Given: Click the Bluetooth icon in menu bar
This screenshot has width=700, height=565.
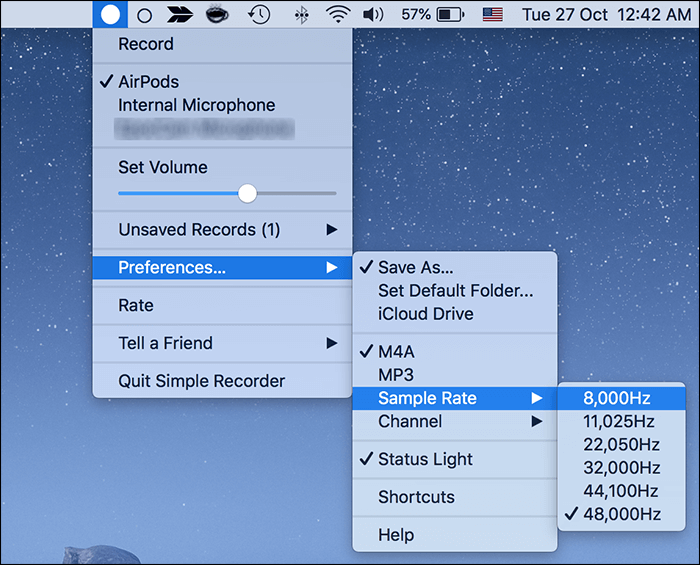Looking at the screenshot, I should click(x=301, y=15).
